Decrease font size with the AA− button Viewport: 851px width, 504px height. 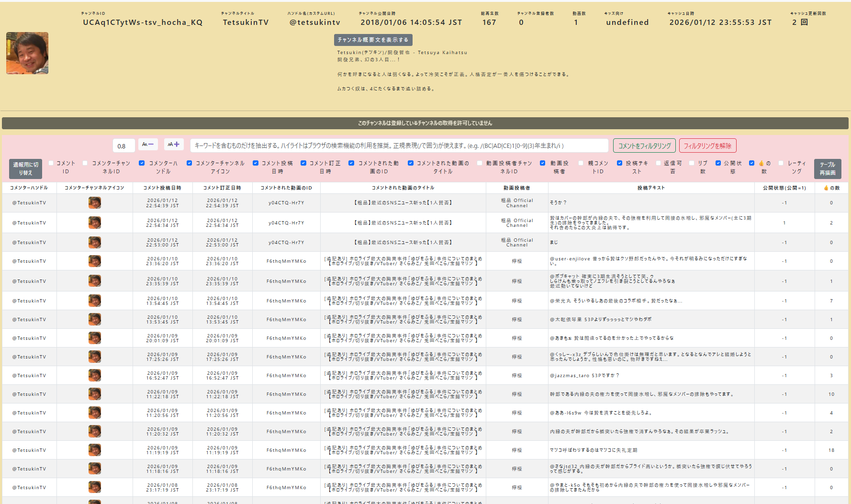(148, 145)
